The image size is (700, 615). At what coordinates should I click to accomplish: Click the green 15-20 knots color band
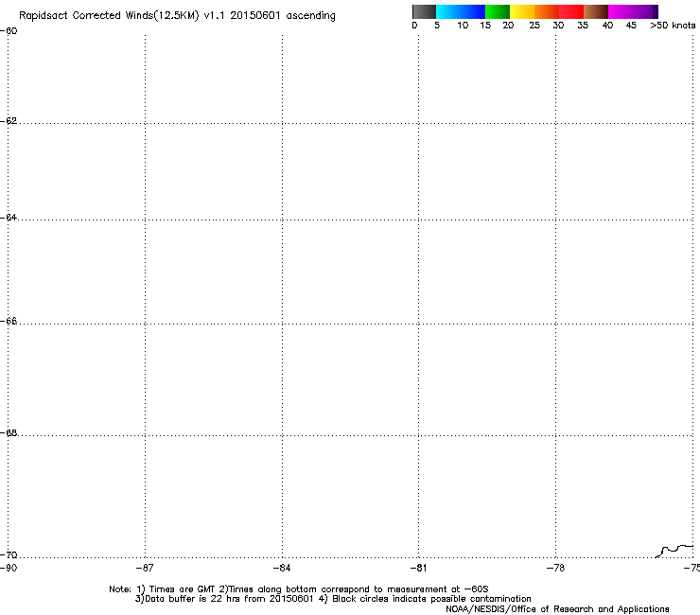coord(498,11)
